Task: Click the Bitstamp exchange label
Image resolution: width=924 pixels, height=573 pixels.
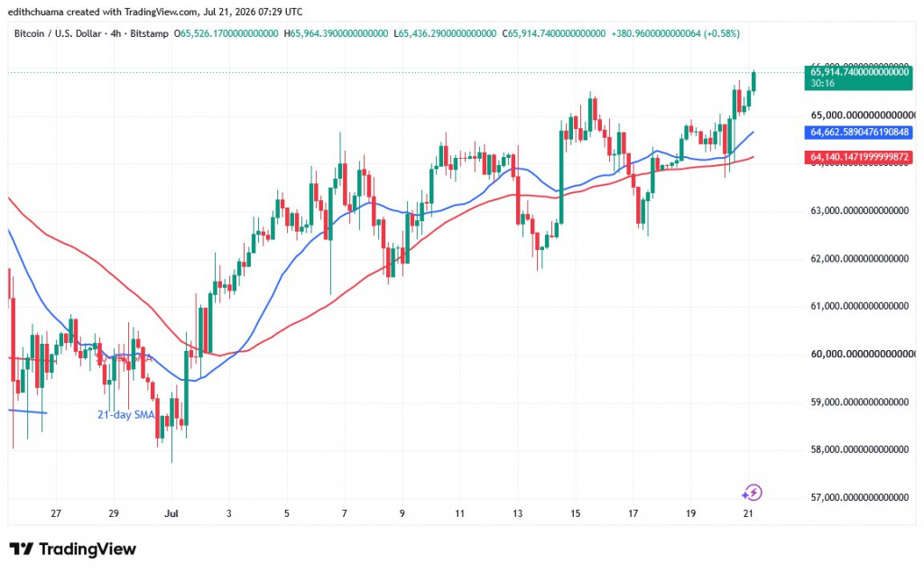Action: click(149, 33)
